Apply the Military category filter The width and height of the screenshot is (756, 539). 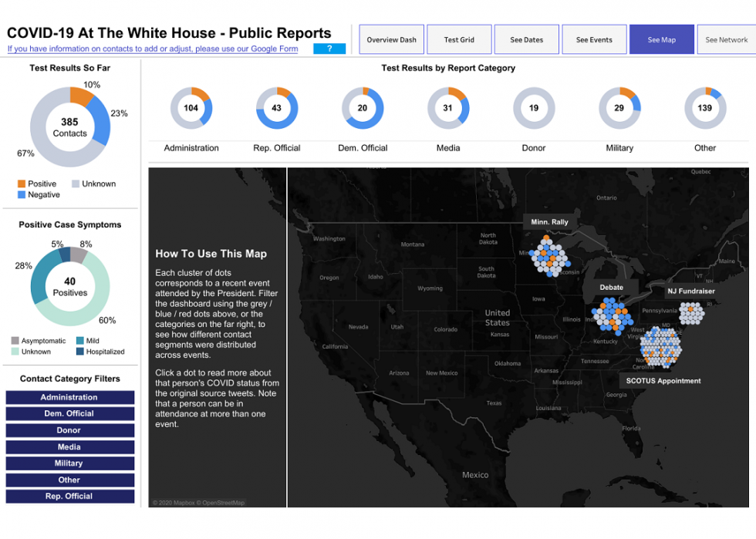70,463
